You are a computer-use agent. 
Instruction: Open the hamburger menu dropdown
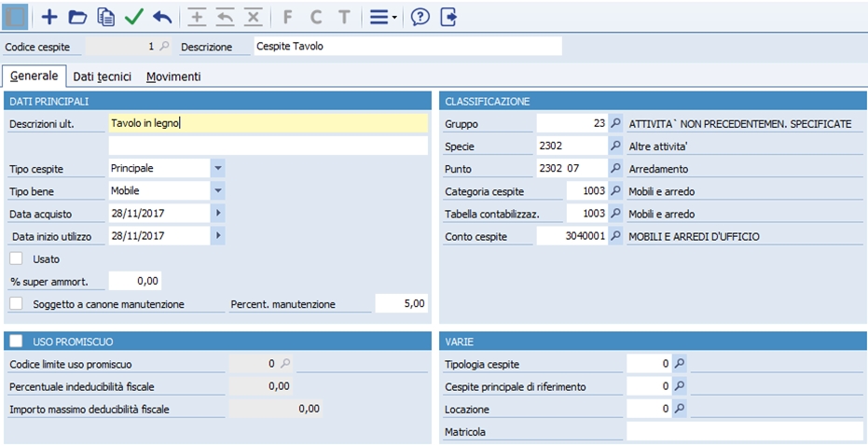383,17
